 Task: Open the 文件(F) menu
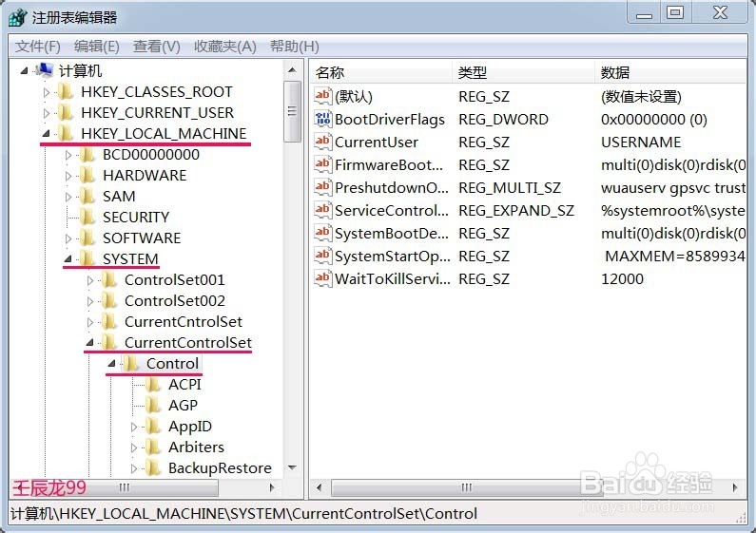pyautogui.click(x=38, y=47)
